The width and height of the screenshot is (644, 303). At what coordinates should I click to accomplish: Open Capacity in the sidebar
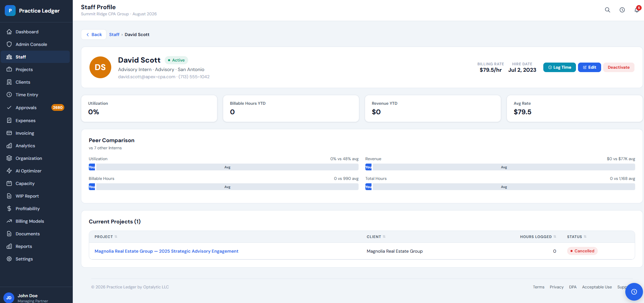tap(35, 183)
